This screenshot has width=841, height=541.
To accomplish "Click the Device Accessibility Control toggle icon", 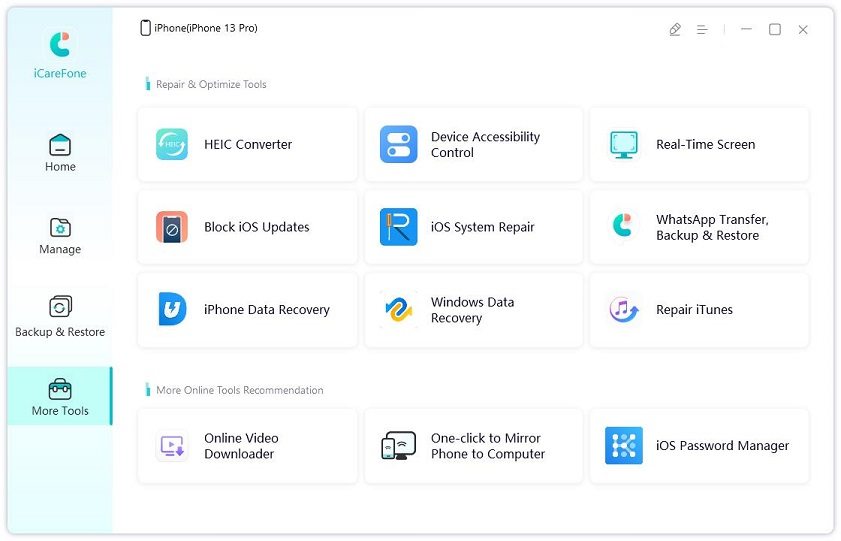I will (399, 144).
